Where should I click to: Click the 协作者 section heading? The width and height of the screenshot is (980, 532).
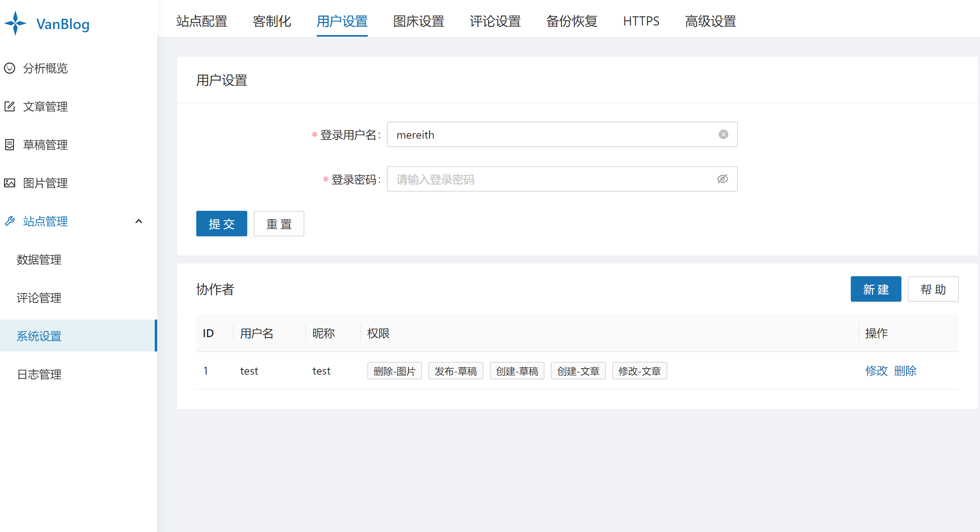[215, 289]
